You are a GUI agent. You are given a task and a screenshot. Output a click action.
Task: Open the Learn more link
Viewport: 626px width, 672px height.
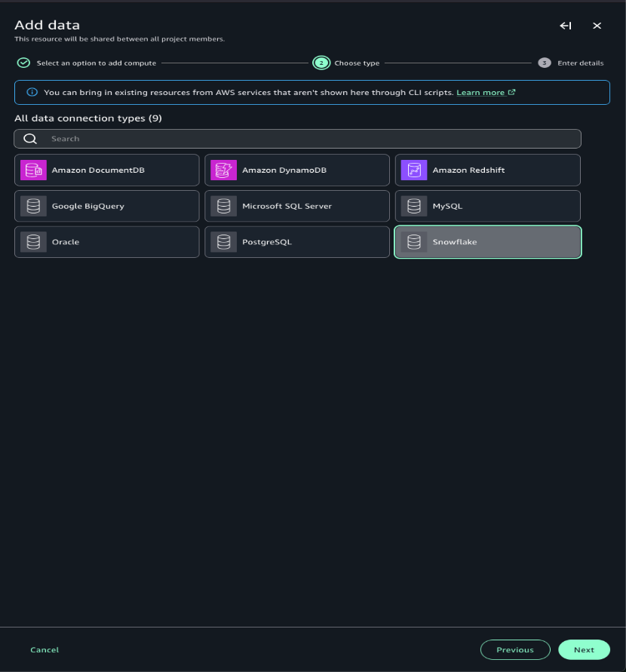coord(480,93)
